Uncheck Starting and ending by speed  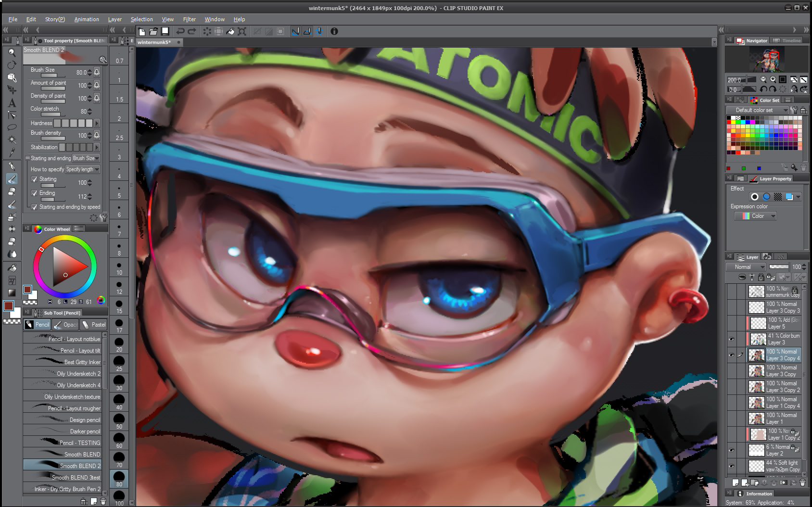34,207
